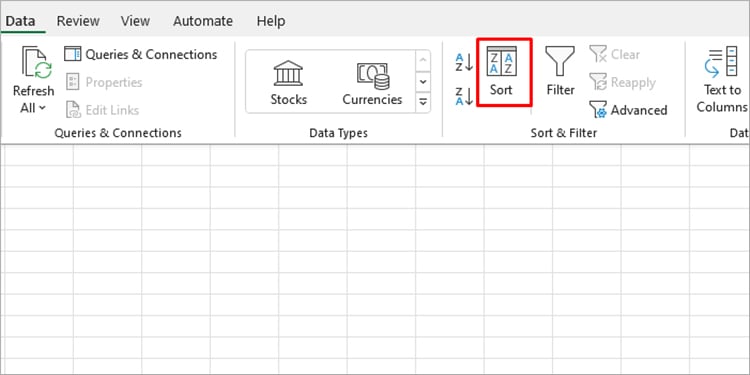Screen dimensions: 750x375
Task: Click Edit Links button
Action: click(102, 110)
